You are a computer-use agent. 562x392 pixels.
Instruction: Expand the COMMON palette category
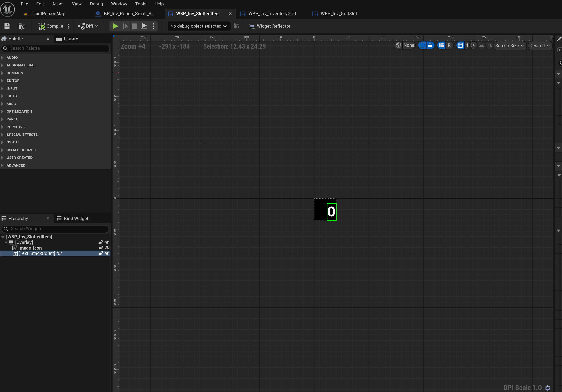[x=15, y=73]
